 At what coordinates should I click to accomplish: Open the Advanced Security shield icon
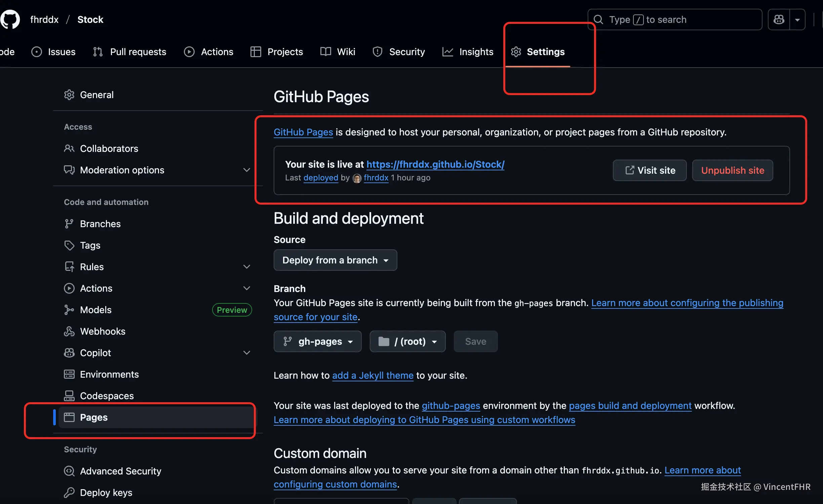pyautogui.click(x=69, y=471)
